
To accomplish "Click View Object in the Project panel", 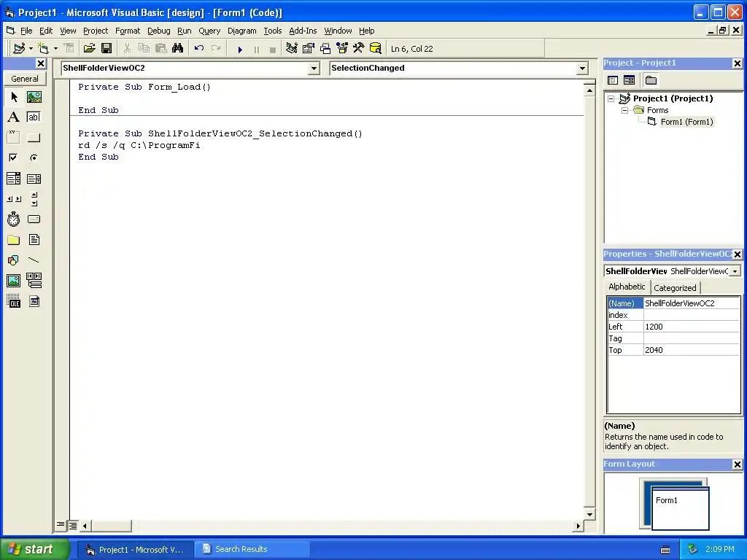I will (x=630, y=80).
